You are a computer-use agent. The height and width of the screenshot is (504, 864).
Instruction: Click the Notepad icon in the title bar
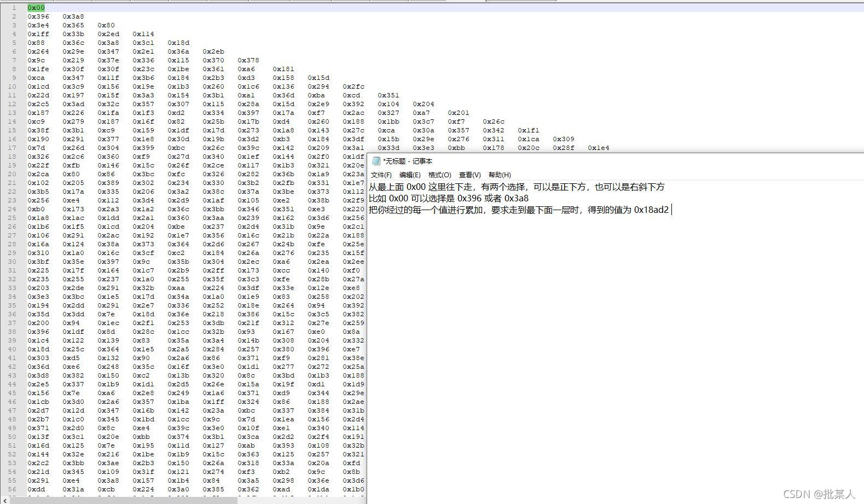click(x=376, y=161)
